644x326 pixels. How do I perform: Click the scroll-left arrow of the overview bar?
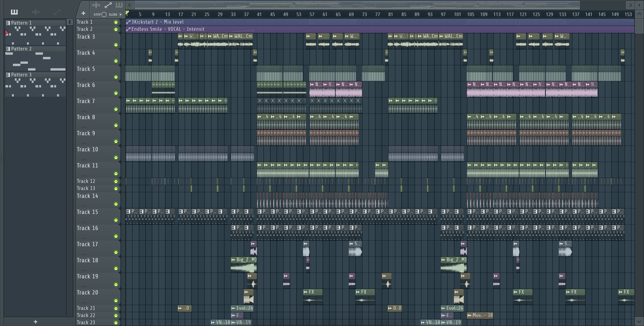(129, 5)
